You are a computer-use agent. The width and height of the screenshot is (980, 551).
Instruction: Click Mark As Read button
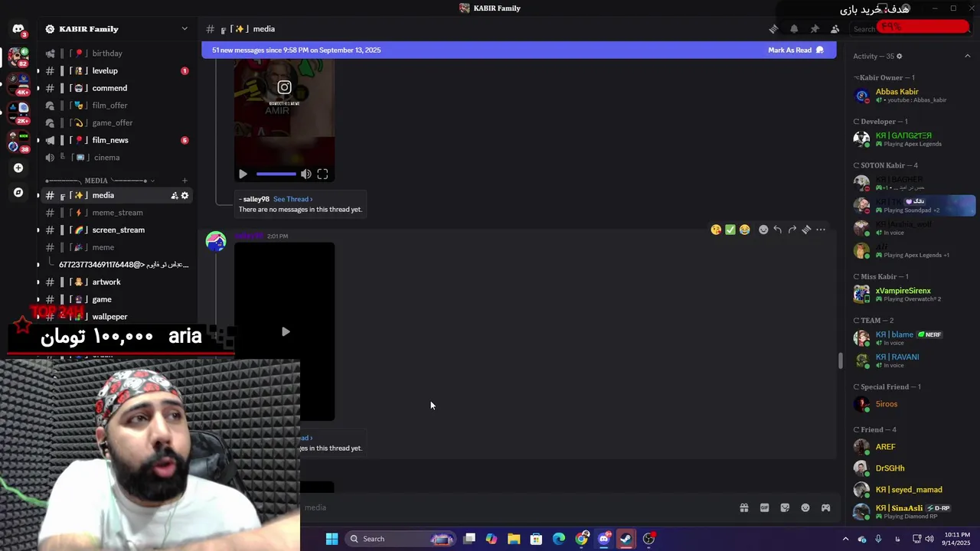pos(795,50)
